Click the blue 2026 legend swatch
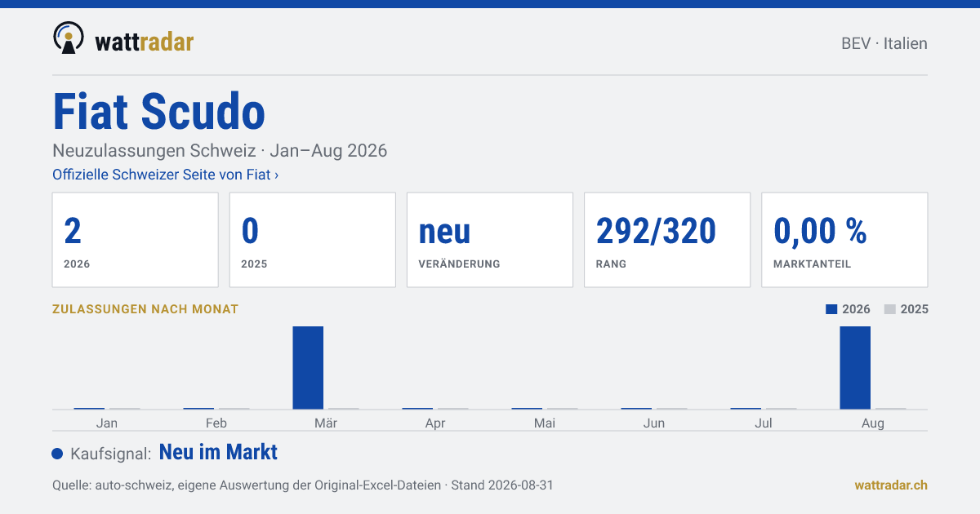This screenshot has height=514, width=980. click(831, 309)
